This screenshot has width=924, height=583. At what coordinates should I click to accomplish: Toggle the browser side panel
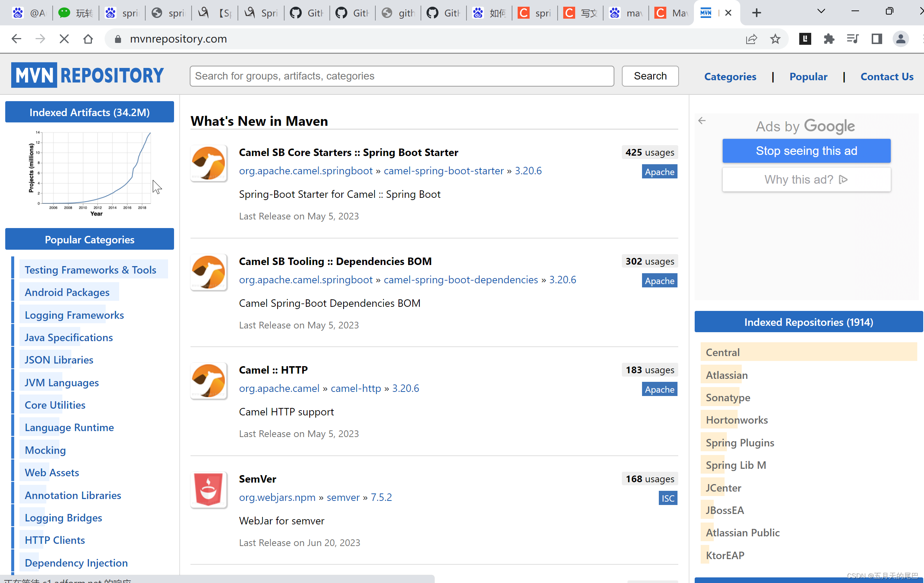877,39
